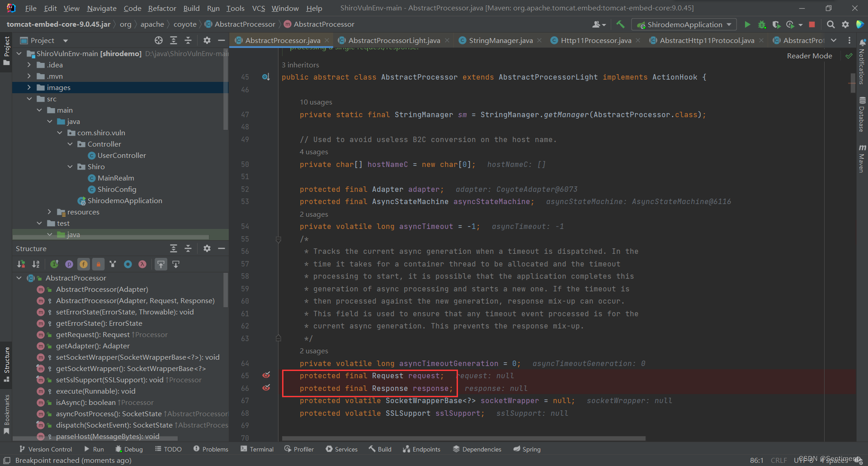Collapse the Controller package
The height and width of the screenshot is (466, 868).
(70, 144)
